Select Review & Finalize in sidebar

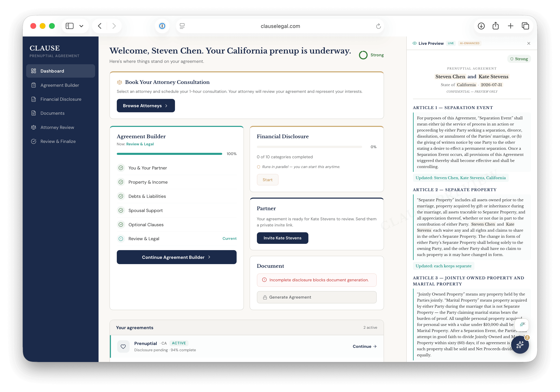click(60, 141)
